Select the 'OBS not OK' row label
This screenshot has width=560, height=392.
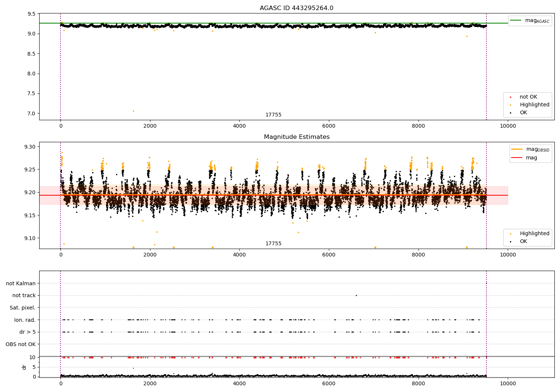pyautogui.click(x=21, y=344)
